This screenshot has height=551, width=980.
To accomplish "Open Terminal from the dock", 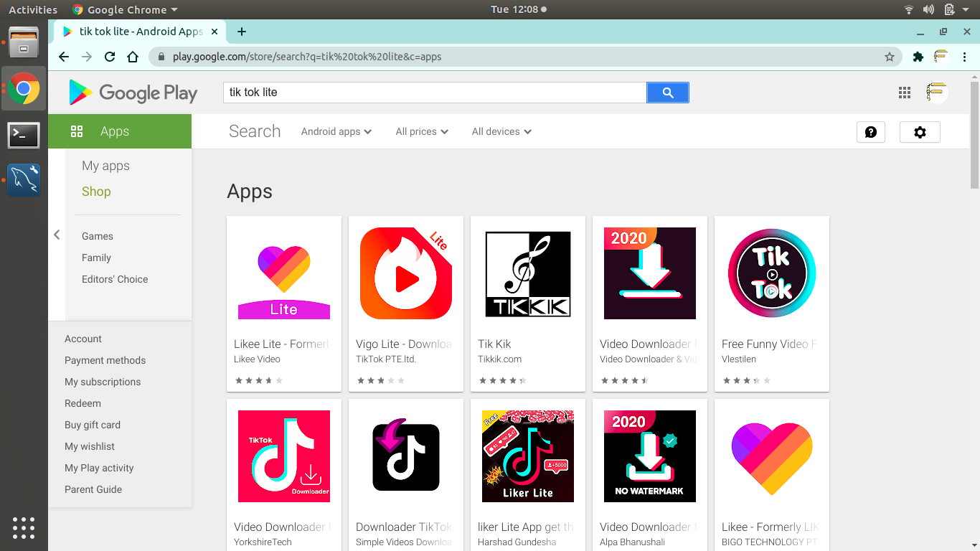I will (24, 134).
